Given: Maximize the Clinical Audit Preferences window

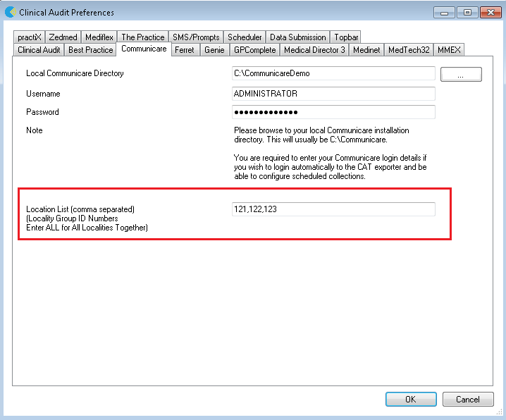Looking at the screenshot, I should 467,13.
